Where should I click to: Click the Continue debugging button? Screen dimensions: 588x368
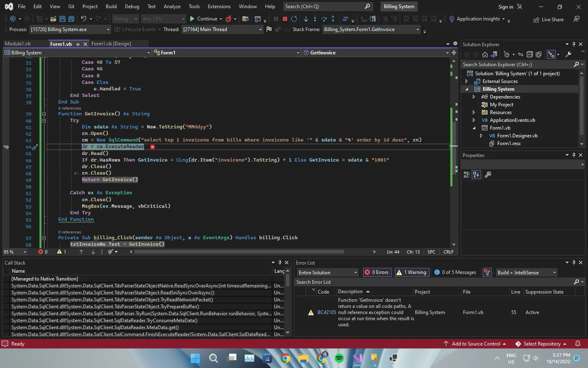point(203,19)
